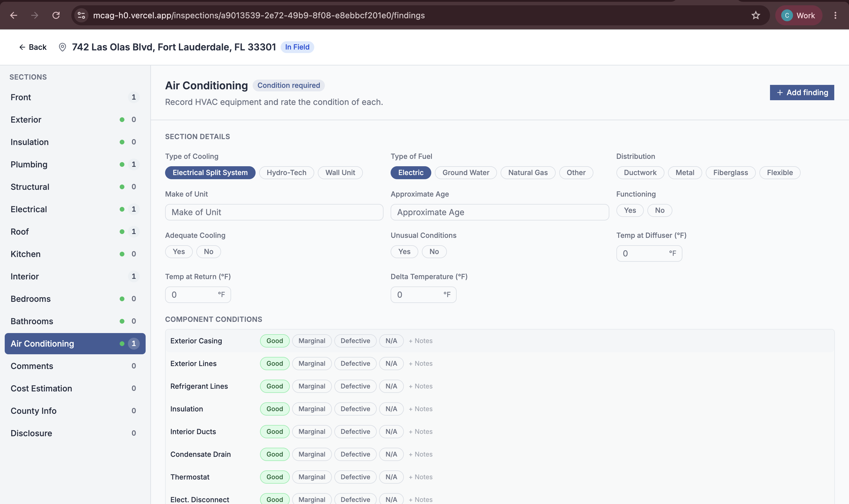The width and height of the screenshot is (849, 504).
Task: Go back using the Back link
Action: pyautogui.click(x=33, y=47)
